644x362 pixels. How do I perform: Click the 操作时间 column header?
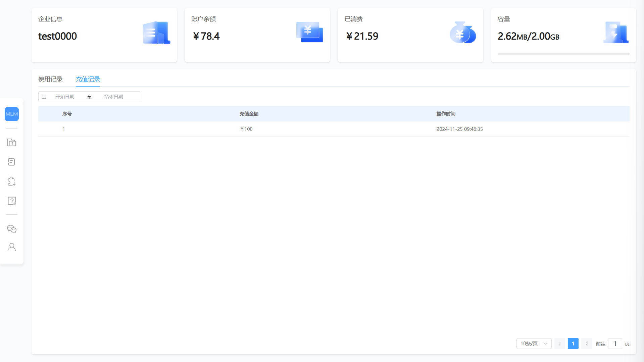coord(446,114)
